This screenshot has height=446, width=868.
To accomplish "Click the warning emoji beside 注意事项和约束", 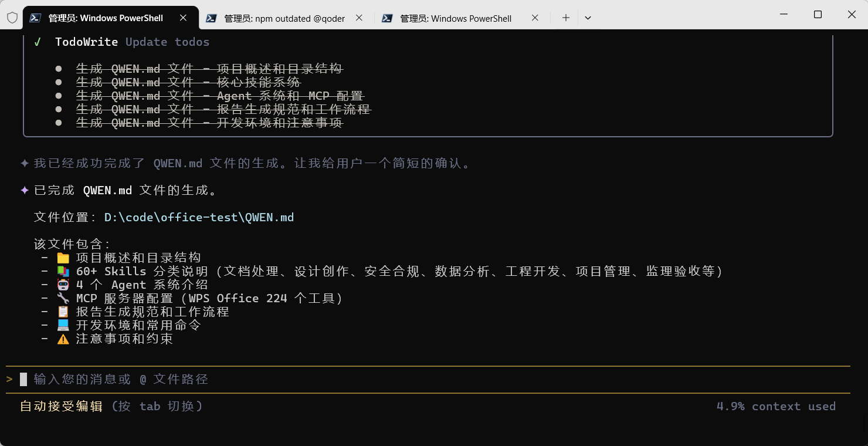I will pos(63,339).
